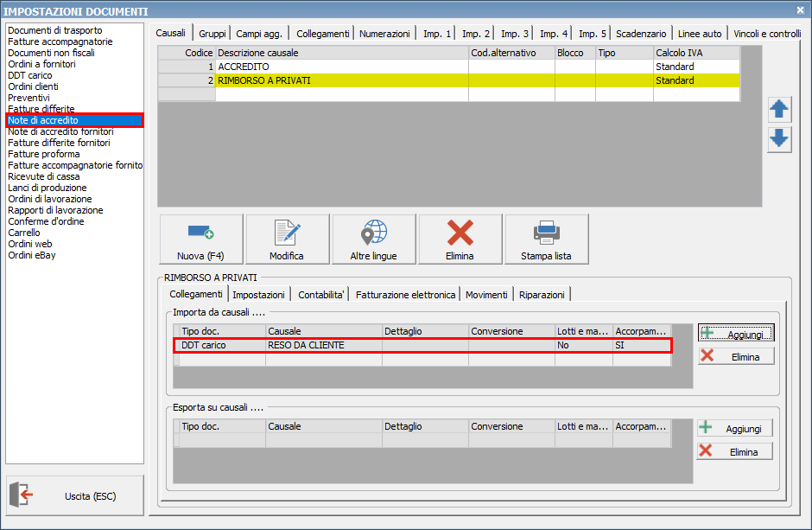The image size is (812, 530).
Task: Select Documenti non fiscali
Action: click(x=51, y=53)
